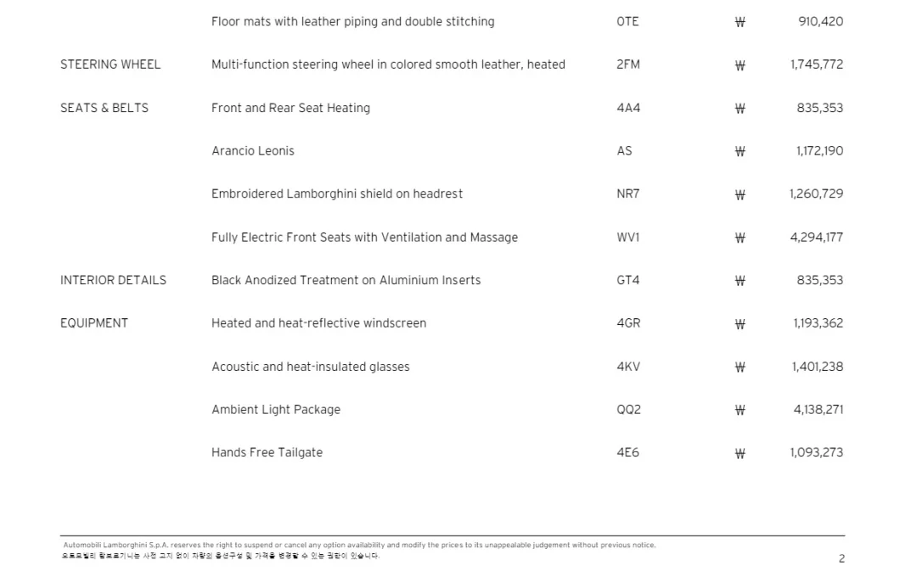The height and width of the screenshot is (588, 917).
Task: Click the won symbol beside 1,745,772
Action: (740, 65)
